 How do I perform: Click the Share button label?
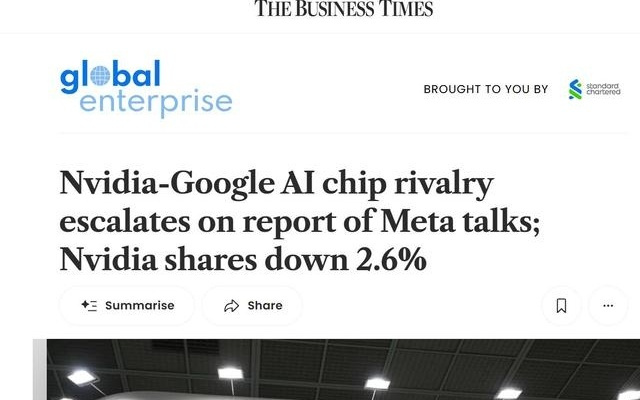coord(265,306)
